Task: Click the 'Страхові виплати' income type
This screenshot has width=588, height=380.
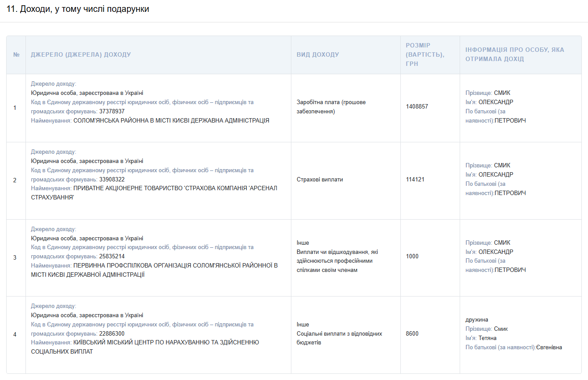Action: click(319, 180)
